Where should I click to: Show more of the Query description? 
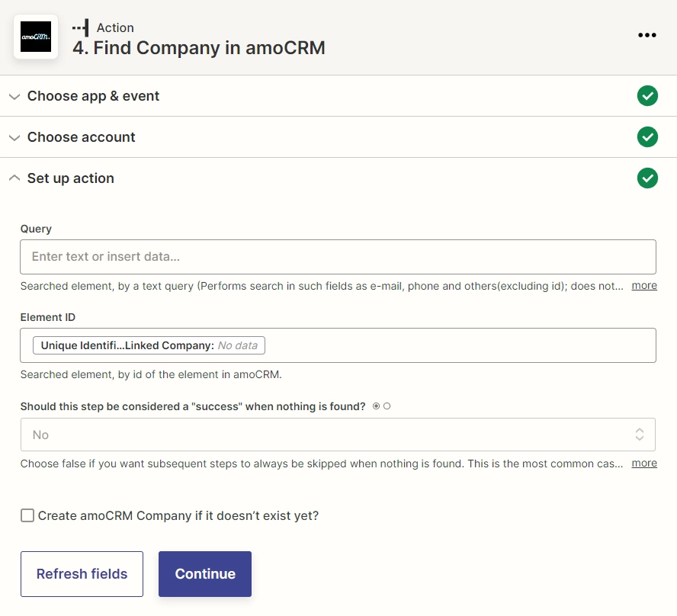[x=644, y=285]
